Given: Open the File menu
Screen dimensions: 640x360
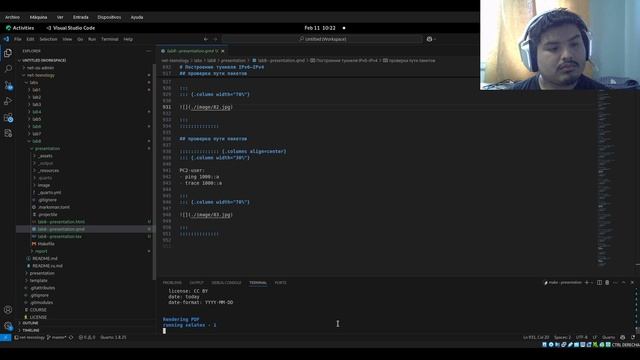Looking at the screenshot, I should 18,39.
